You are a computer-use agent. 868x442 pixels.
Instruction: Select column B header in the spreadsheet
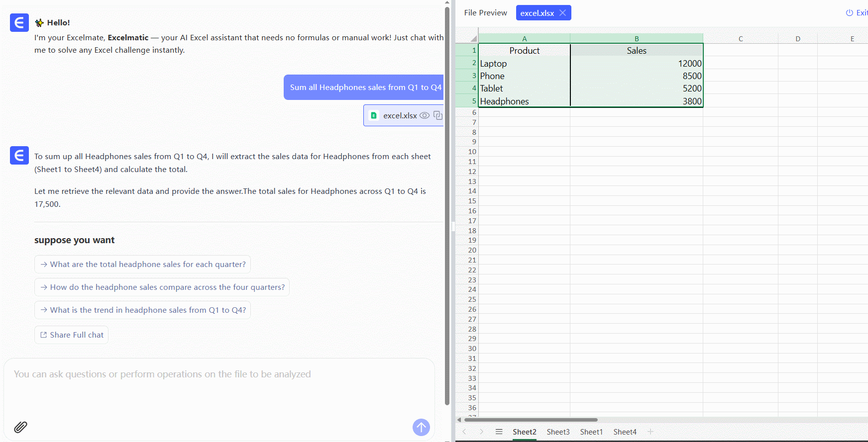(x=636, y=38)
